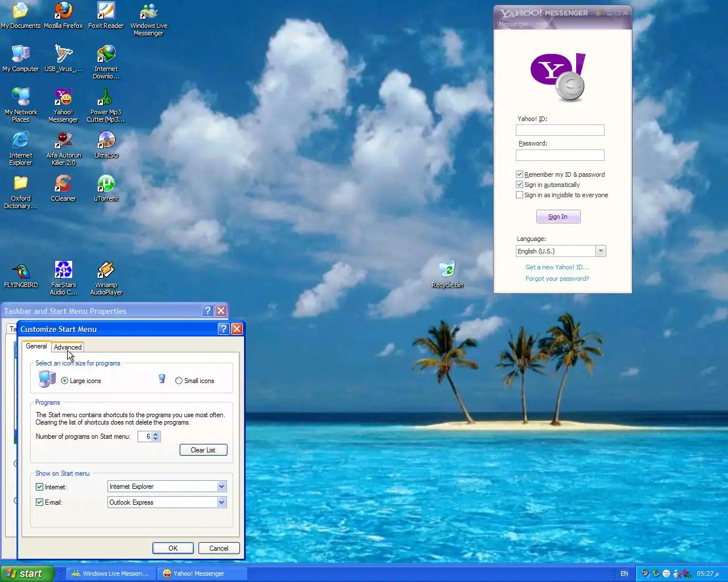Expand the Outlook Express e-mail dropdown
Viewport: 728px width, 582px height.
click(x=222, y=502)
